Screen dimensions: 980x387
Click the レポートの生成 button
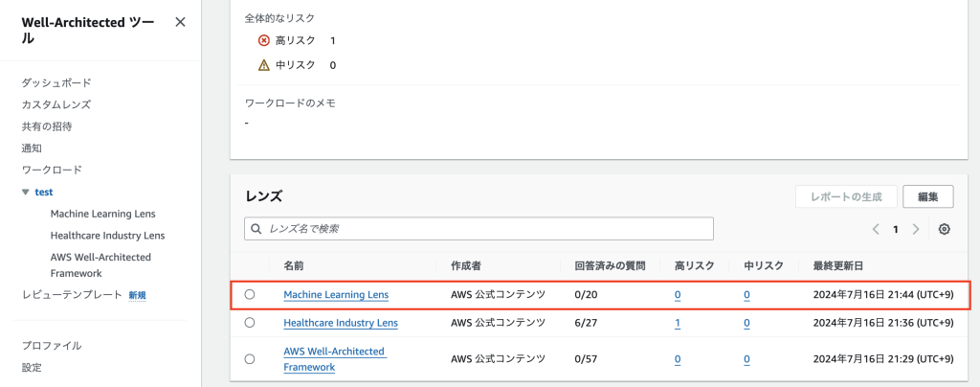coord(846,196)
